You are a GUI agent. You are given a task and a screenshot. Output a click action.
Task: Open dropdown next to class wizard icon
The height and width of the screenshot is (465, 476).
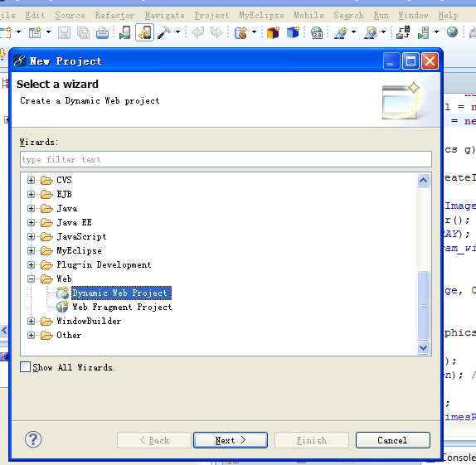(353, 31)
